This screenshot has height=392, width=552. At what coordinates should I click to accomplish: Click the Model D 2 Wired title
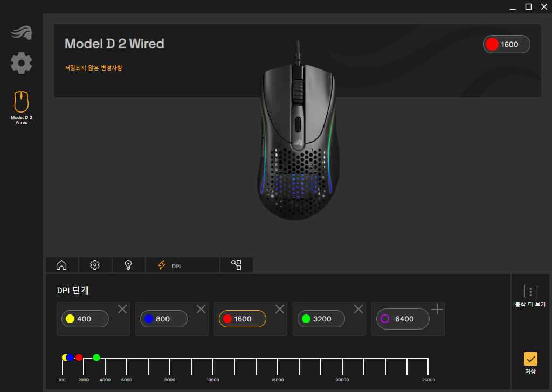click(x=114, y=44)
